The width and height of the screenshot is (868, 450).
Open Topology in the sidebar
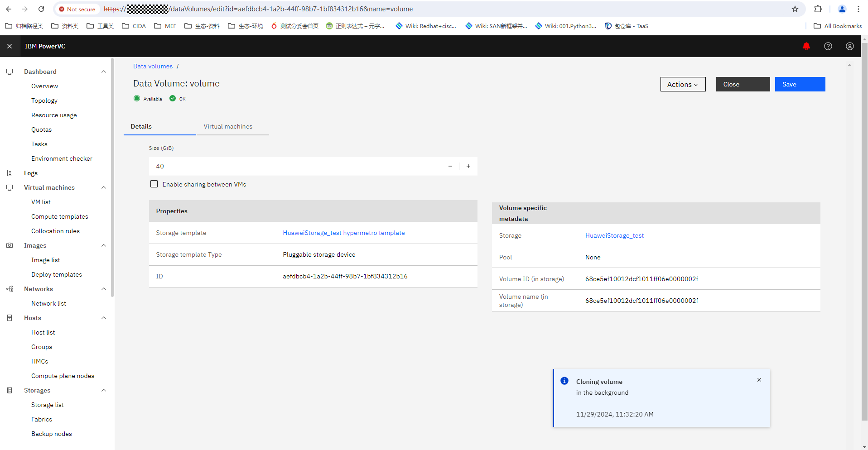pyautogui.click(x=44, y=101)
